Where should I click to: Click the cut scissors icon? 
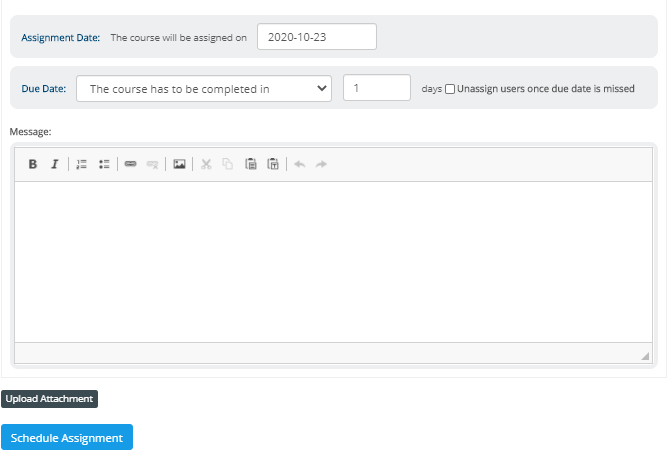tap(206, 164)
